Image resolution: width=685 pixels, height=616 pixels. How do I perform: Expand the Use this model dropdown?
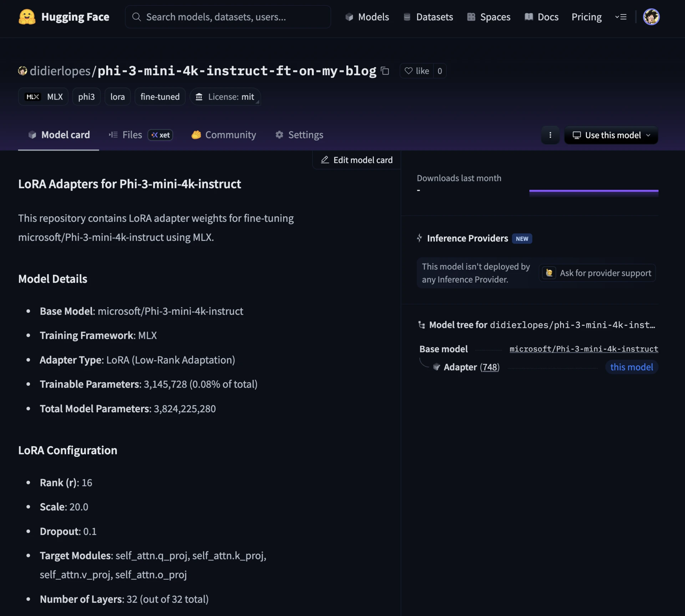pos(611,135)
